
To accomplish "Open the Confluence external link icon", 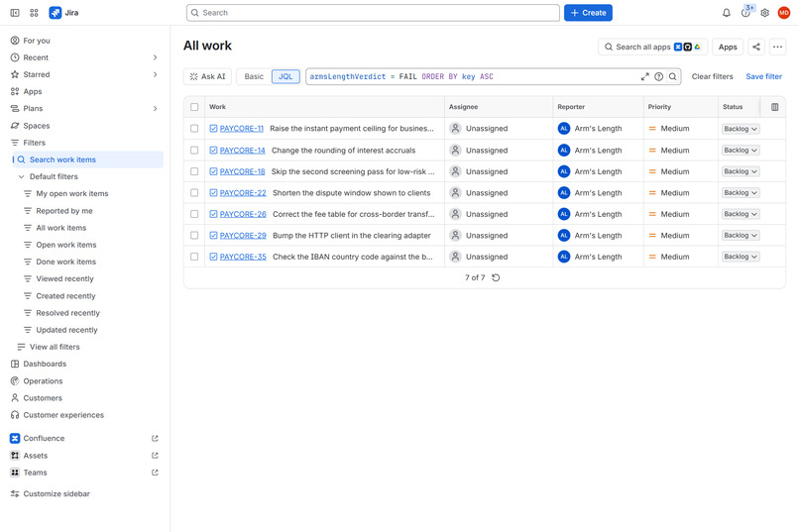I will [x=155, y=438].
